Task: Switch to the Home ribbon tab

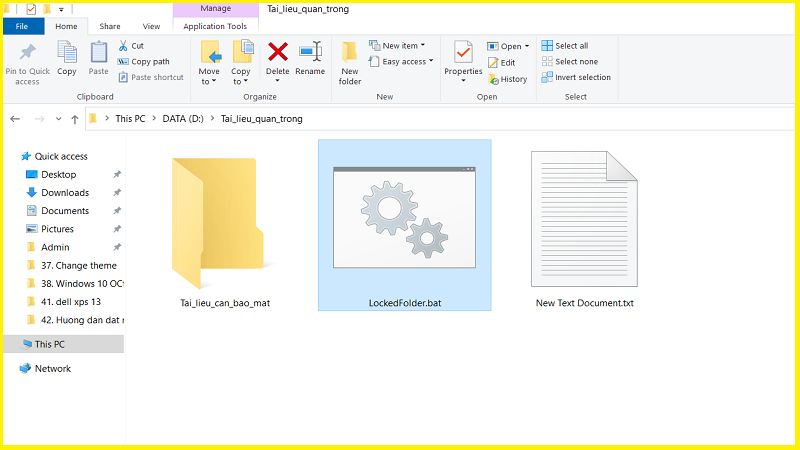Action: pyautogui.click(x=66, y=26)
